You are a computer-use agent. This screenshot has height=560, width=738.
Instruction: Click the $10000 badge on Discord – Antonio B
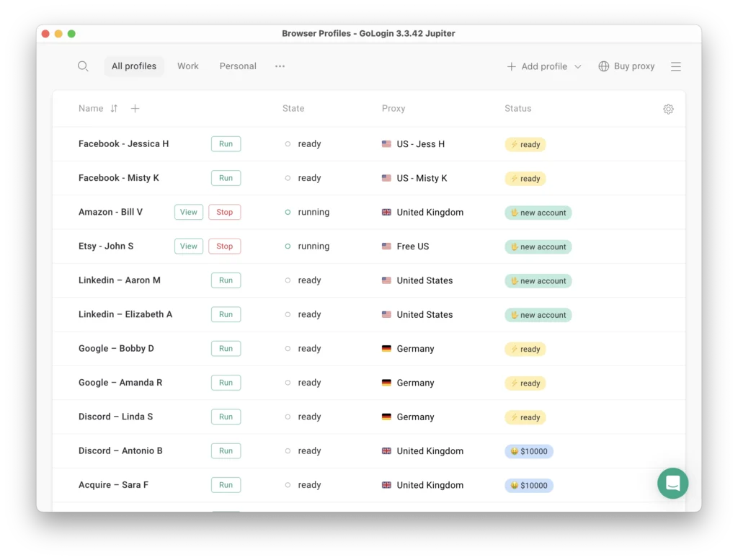[529, 451]
